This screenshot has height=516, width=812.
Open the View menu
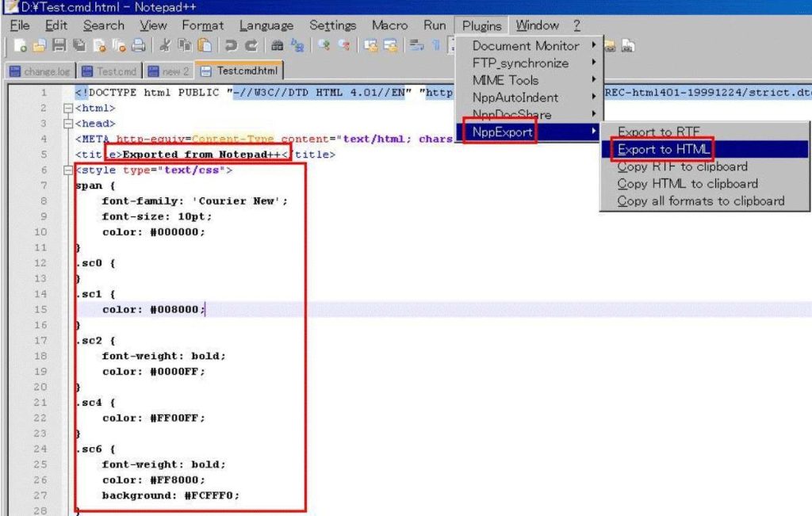[153, 25]
